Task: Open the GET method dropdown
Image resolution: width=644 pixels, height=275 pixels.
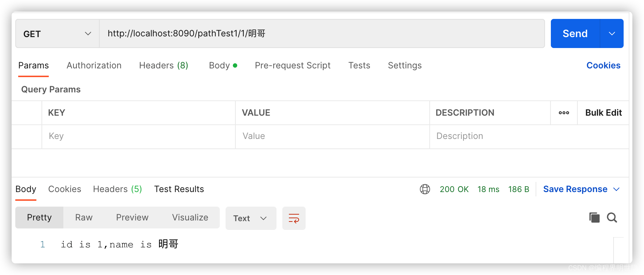Action: click(57, 34)
